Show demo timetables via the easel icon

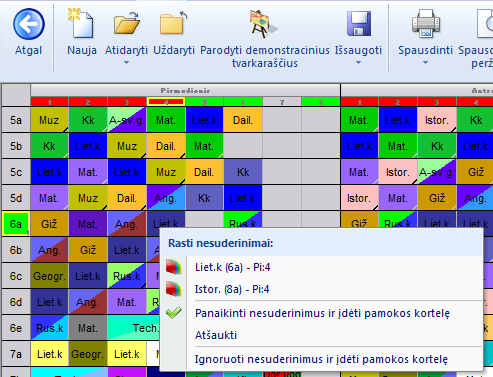[263, 24]
